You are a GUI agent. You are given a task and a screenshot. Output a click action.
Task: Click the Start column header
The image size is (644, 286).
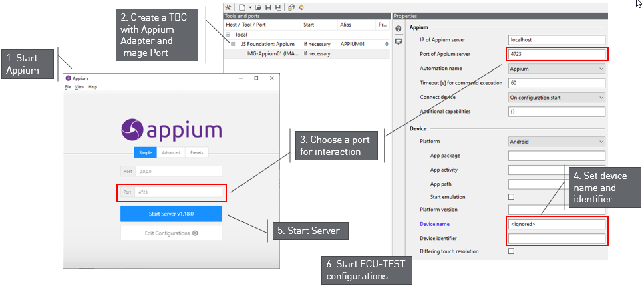pyautogui.click(x=319, y=25)
